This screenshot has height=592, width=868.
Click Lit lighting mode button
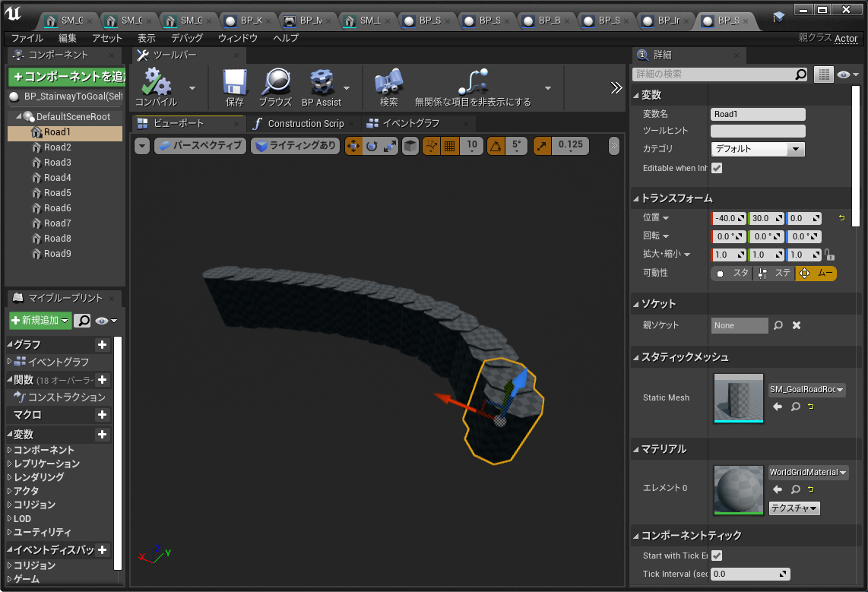click(x=296, y=145)
